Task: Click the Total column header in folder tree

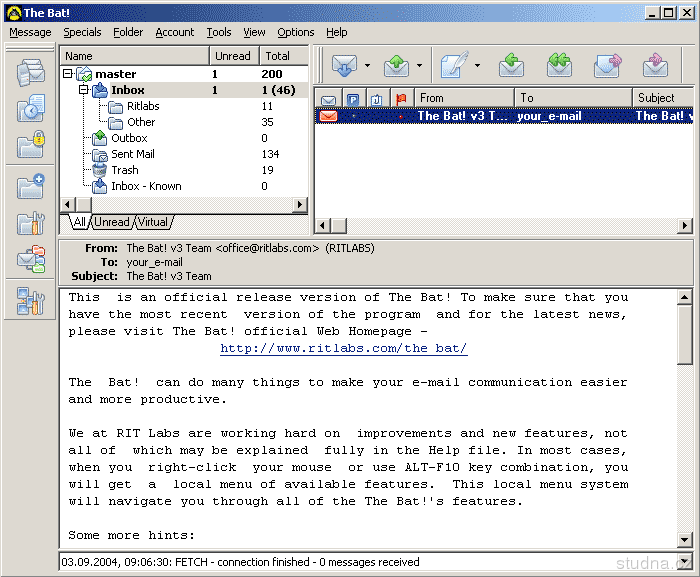Action: tap(284, 56)
